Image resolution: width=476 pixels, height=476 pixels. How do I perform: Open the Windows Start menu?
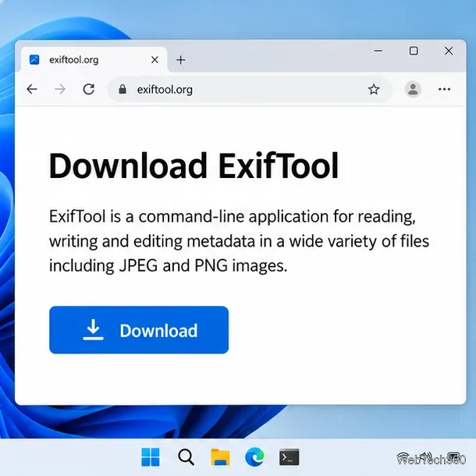click(151, 456)
